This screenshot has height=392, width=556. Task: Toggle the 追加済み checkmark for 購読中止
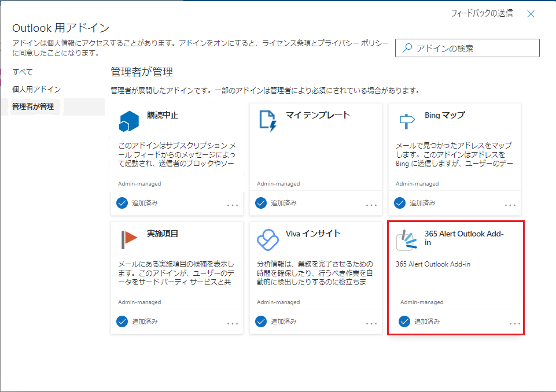122,203
